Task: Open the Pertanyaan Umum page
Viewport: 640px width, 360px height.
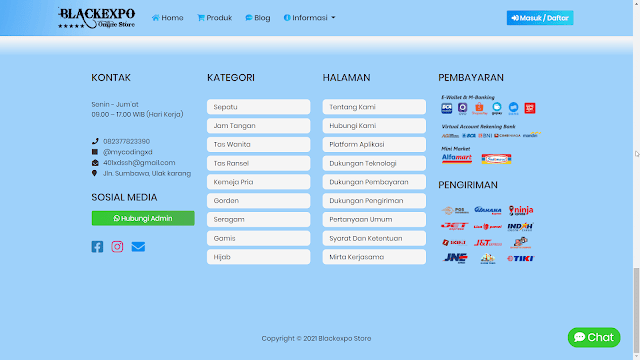Action: pos(374,220)
